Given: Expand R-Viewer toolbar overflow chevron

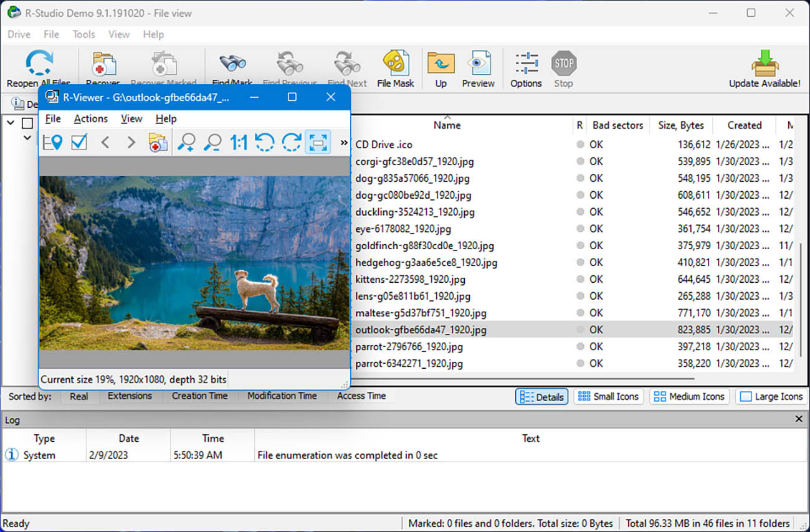Looking at the screenshot, I should pos(343,143).
